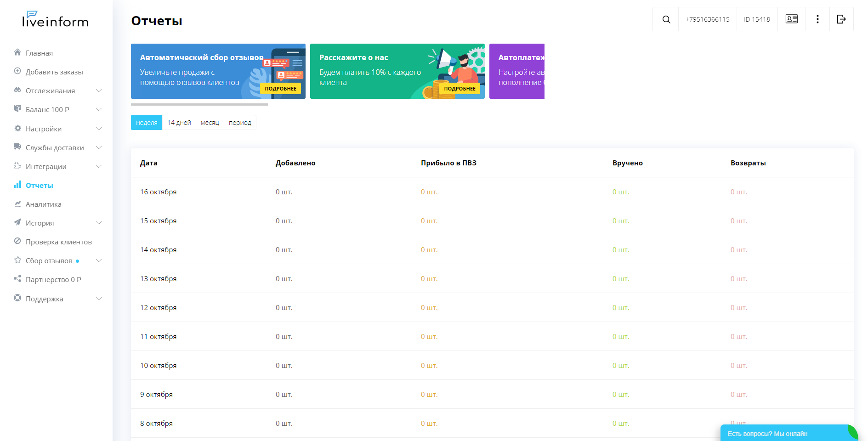Expand the Поддержка submenu chevron
868x441 pixels.
[99, 299]
